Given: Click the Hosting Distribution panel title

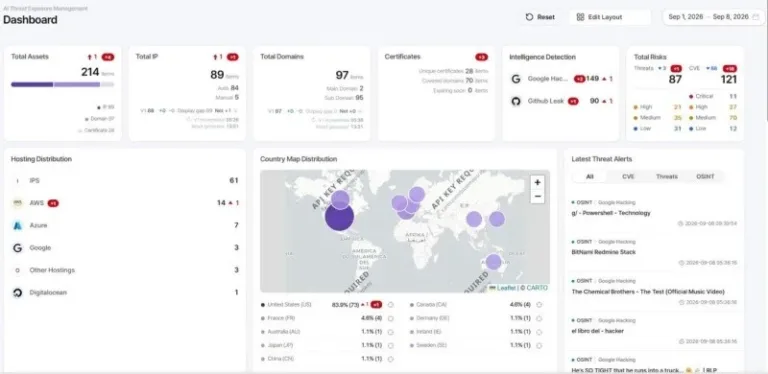Looking at the screenshot, I should 41,159.
